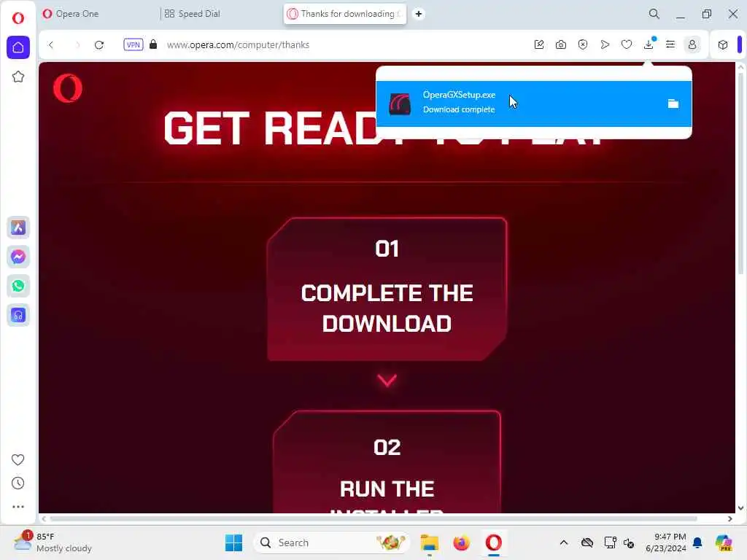Open sidebar setup three-dots menu

tap(18, 507)
